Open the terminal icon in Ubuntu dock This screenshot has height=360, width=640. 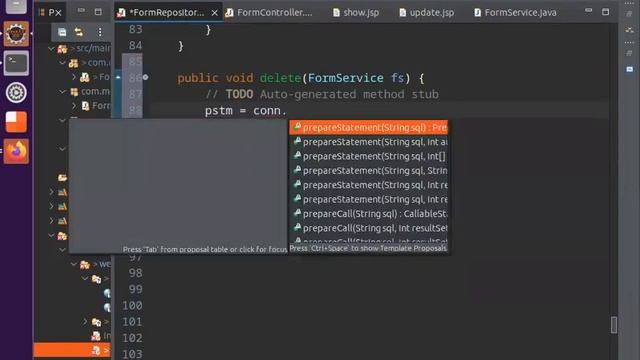pyautogui.click(x=16, y=63)
